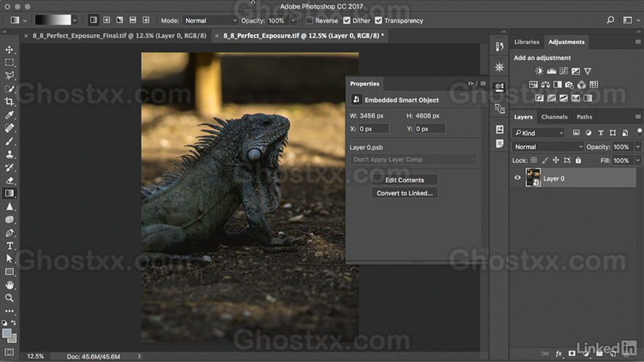Open layer blend mode Normal dropdown

(x=548, y=146)
